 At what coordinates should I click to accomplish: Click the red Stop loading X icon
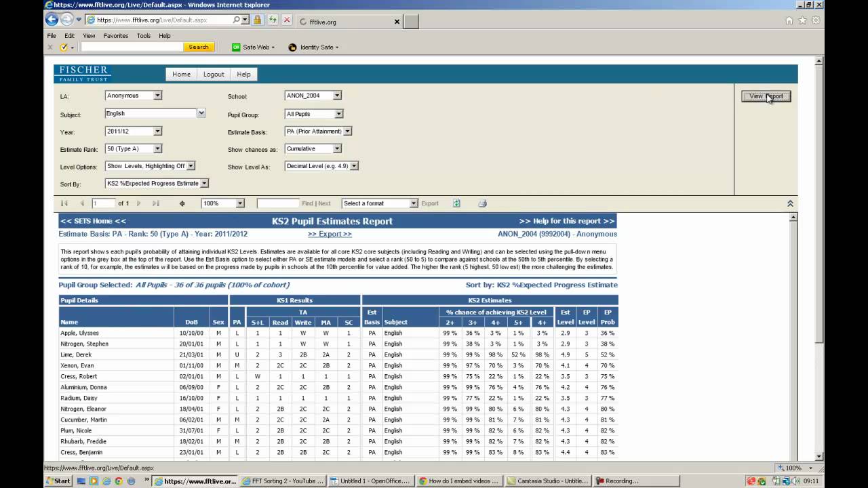click(287, 20)
